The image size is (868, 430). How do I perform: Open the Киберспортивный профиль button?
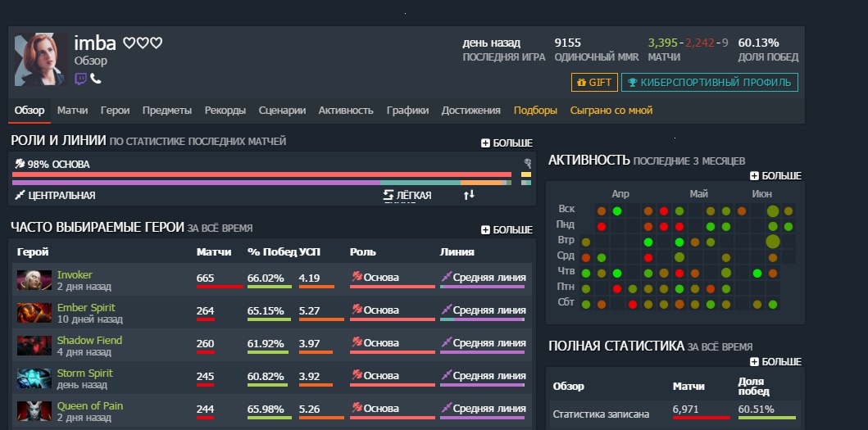pos(709,83)
